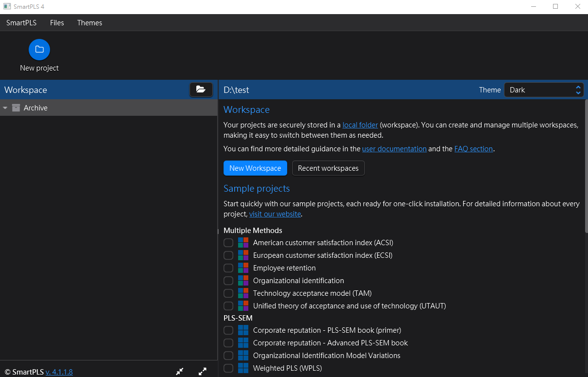Minimize the SmartPLS 4 window
Image resolution: width=588 pixels, height=377 pixels.
[x=533, y=7]
